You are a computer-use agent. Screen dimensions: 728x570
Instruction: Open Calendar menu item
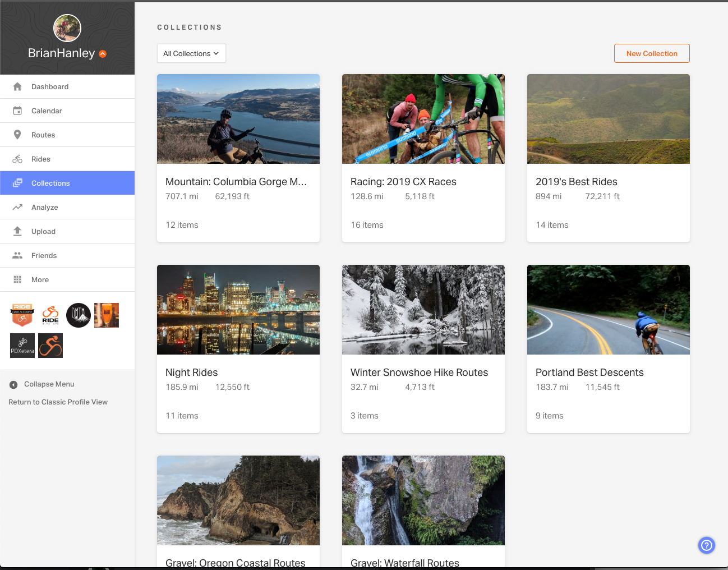[x=67, y=111]
